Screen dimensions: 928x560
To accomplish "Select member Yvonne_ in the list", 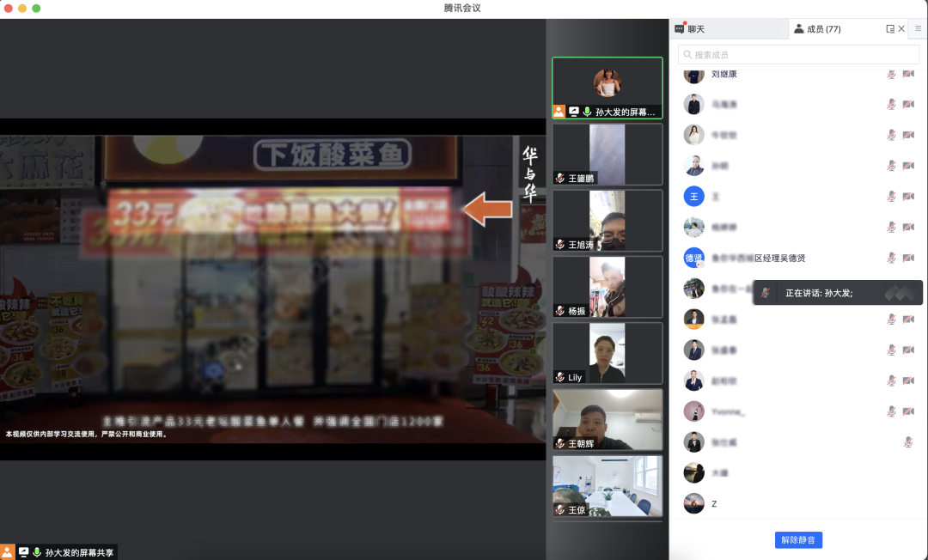I will [x=798, y=411].
